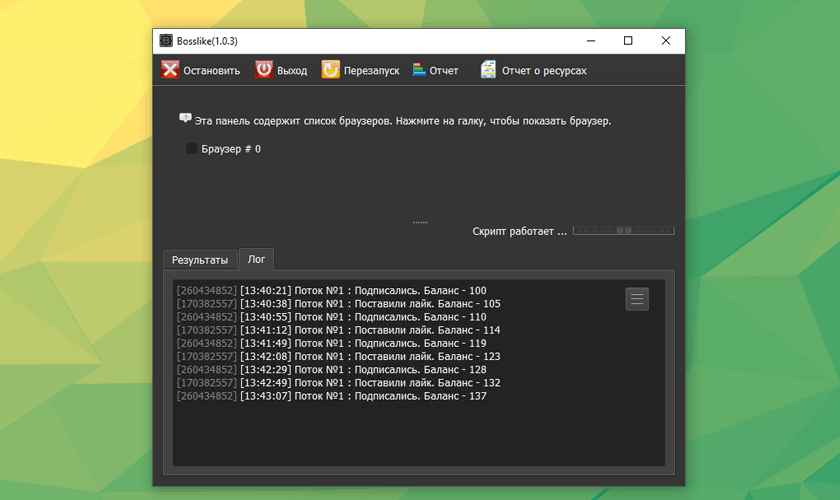Click log line with Баланс - 119
This screenshot has height=500, width=840.
(332, 343)
